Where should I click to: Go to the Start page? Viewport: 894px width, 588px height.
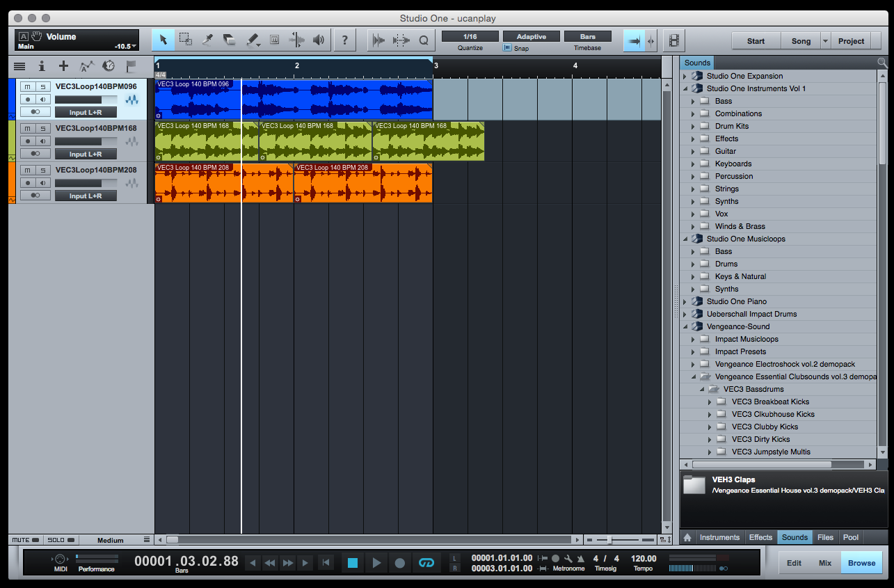pos(756,41)
